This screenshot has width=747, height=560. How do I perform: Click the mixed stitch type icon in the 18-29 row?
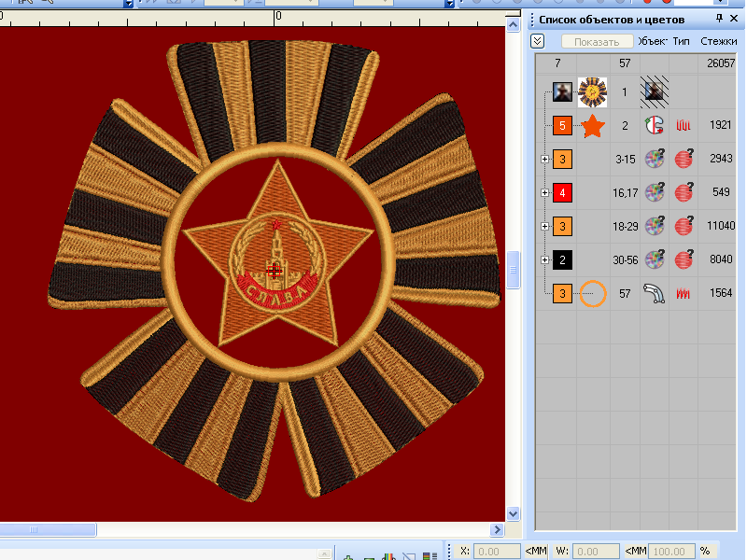pos(684,226)
